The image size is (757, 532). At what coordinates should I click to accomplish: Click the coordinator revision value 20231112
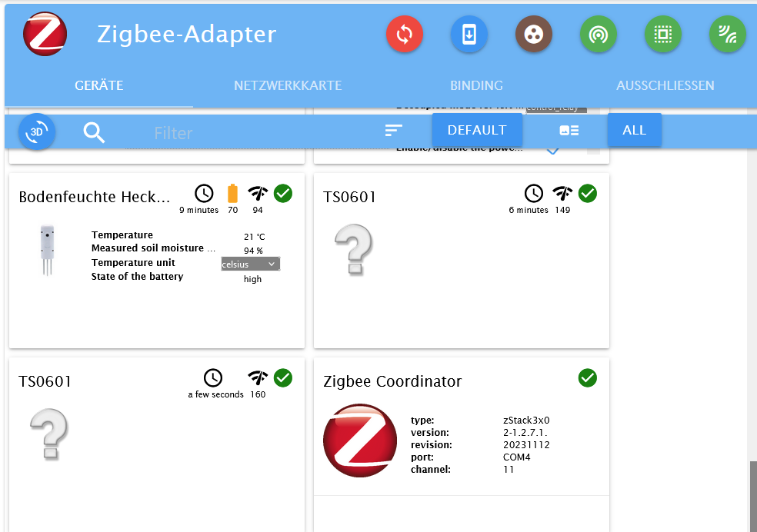pos(526,444)
